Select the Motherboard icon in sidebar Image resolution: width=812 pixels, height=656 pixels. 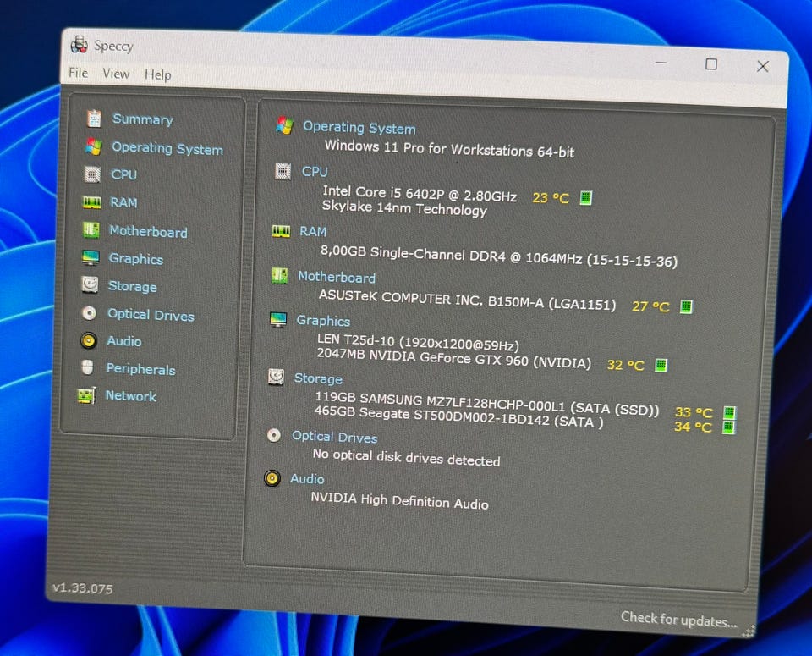(x=91, y=229)
